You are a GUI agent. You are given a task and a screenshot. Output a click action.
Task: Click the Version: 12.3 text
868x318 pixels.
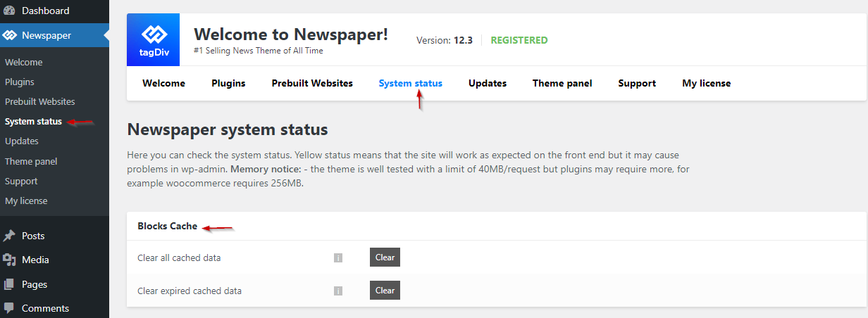click(x=445, y=40)
